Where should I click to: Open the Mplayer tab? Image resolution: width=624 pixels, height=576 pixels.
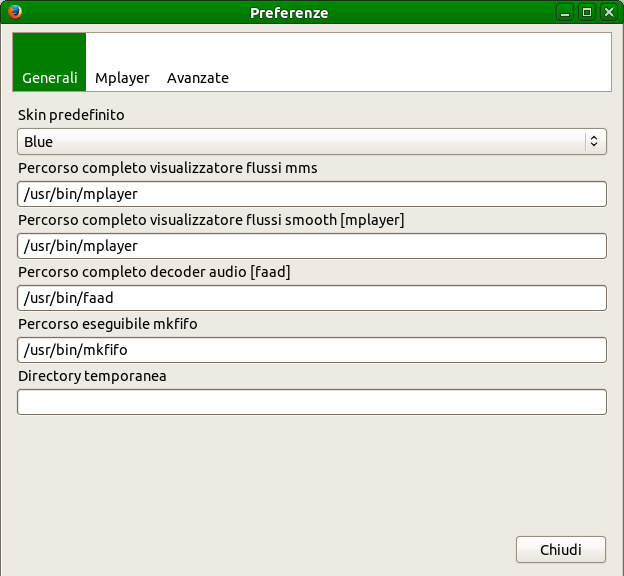click(122, 77)
